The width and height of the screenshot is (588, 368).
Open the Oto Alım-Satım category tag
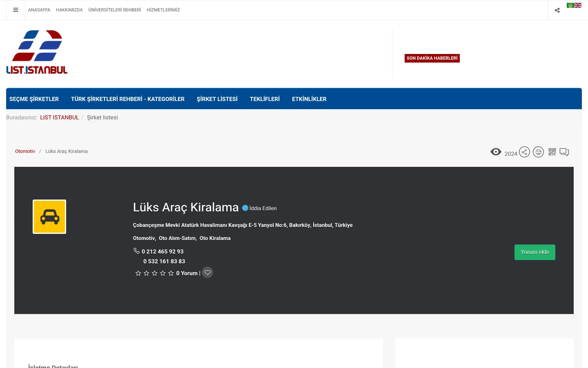tap(178, 238)
